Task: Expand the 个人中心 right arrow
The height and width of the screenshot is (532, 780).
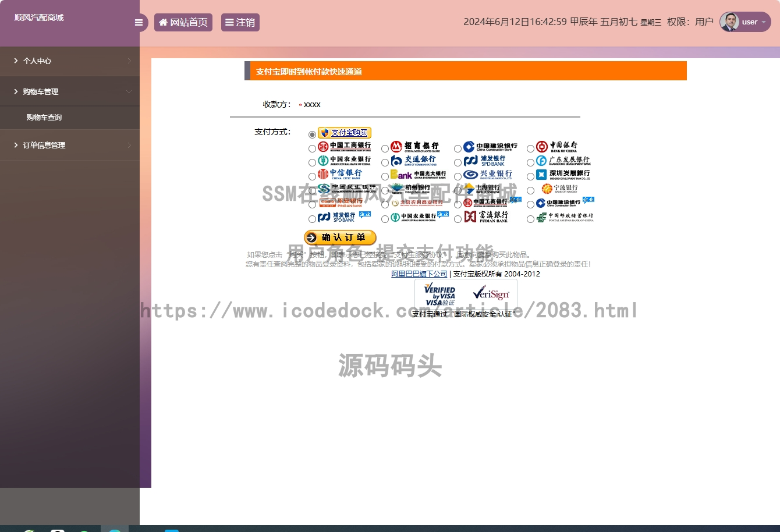Action: (129, 61)
